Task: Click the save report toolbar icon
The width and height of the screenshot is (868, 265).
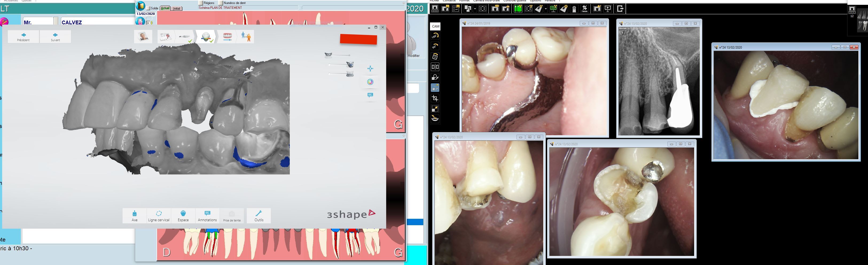Action: pos(456,9)
